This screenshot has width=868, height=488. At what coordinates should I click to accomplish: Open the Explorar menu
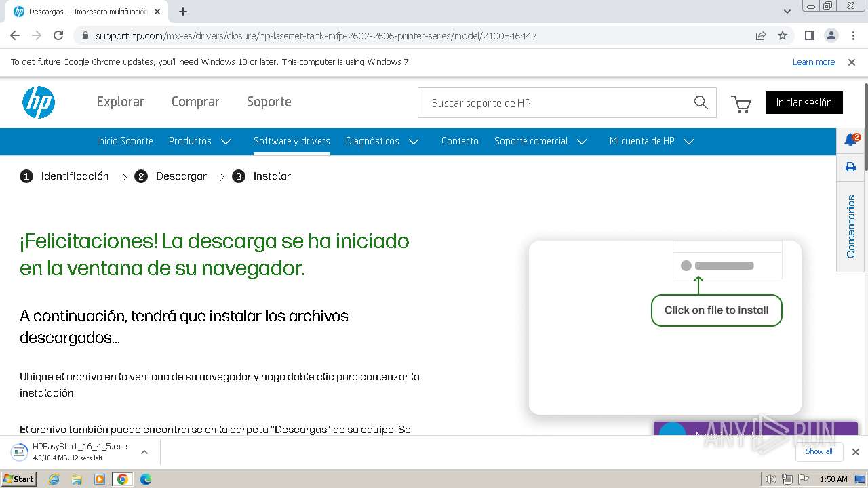click(x=120, y=102)
